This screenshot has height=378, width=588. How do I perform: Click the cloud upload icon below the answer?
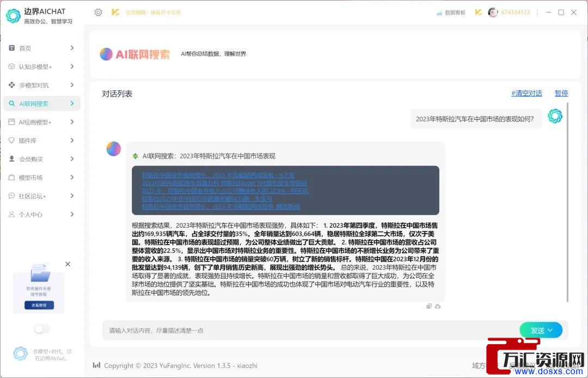click(438, 306)
